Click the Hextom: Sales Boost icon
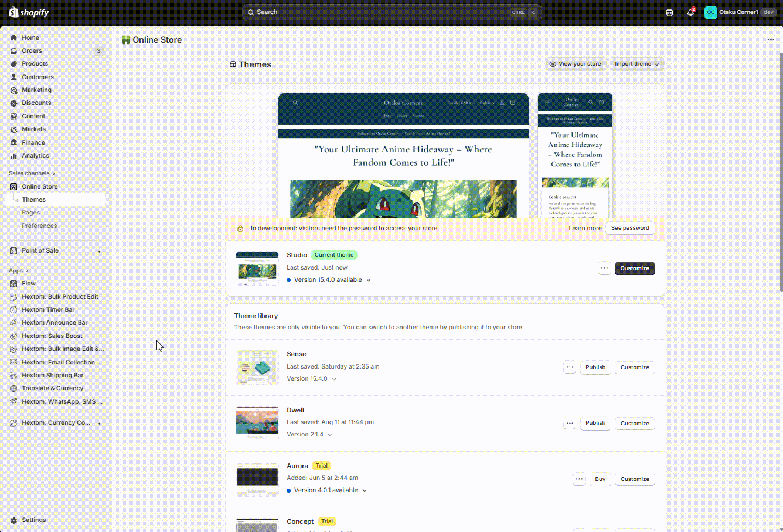This screenshot has width=783, height=532. 13,336
